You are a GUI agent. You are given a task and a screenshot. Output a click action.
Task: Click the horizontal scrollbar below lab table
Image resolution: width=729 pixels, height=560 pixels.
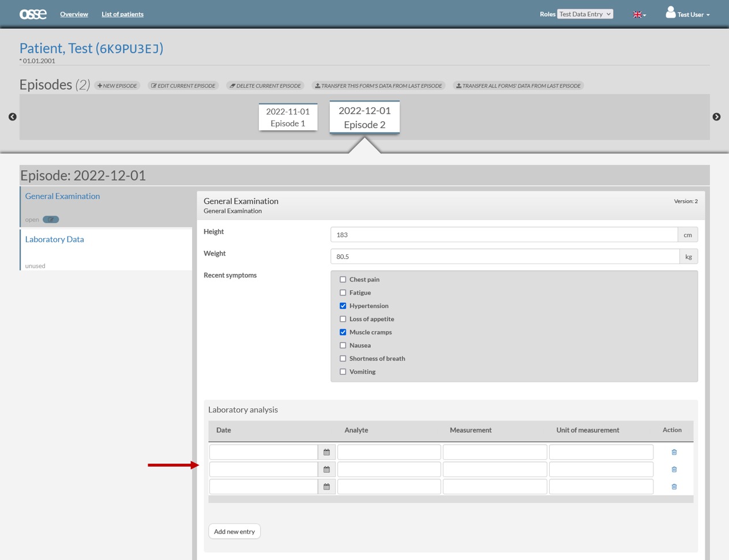click(451, 499)
